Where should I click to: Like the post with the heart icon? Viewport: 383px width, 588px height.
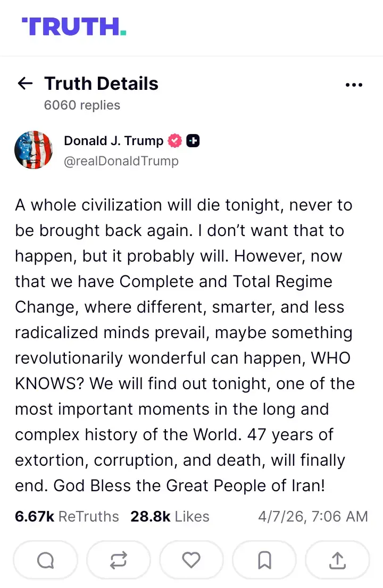pos(191,560)
